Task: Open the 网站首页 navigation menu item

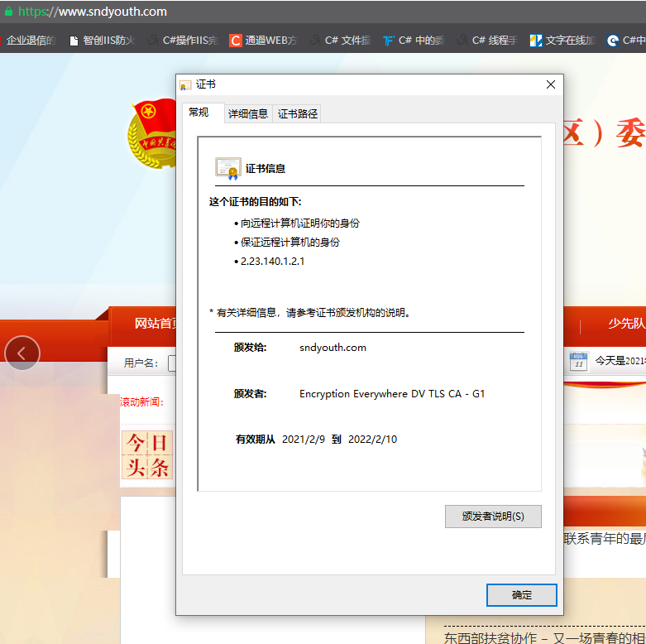Action: [x=156, y=324]
